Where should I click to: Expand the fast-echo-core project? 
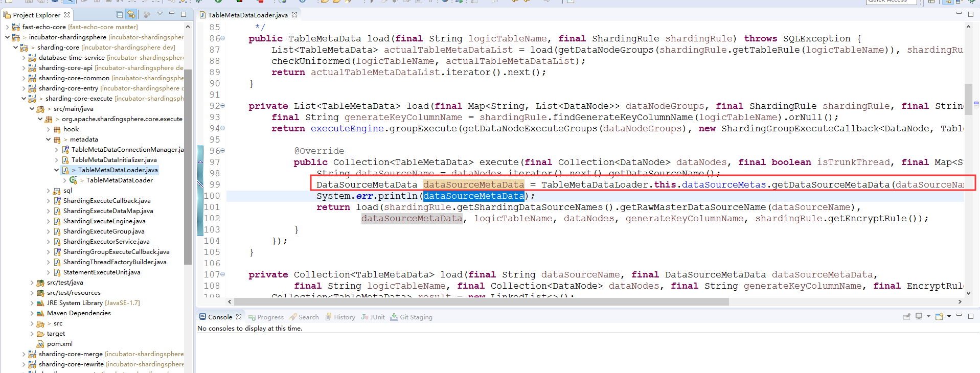click(x=7, y=27)
